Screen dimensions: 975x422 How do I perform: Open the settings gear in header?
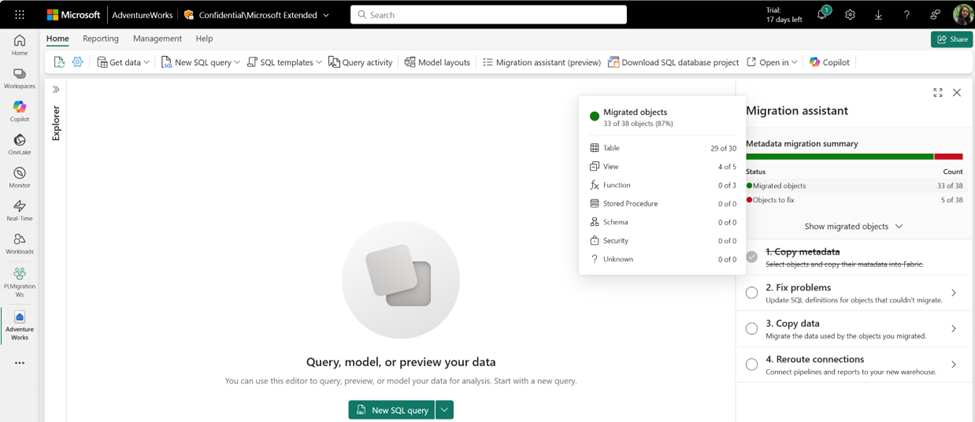[x=850, y=15]
